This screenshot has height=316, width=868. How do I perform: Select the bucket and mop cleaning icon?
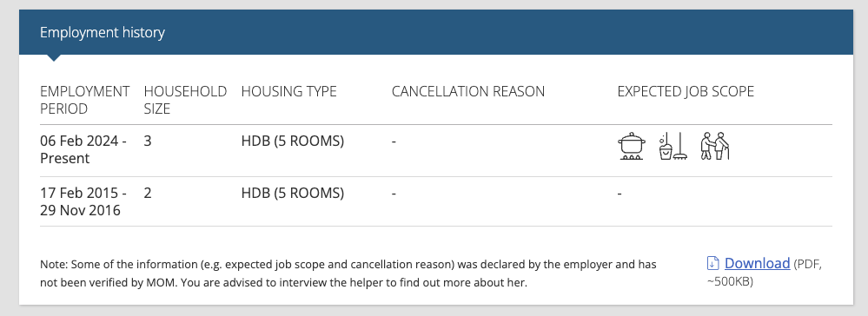tap(673, 147)
